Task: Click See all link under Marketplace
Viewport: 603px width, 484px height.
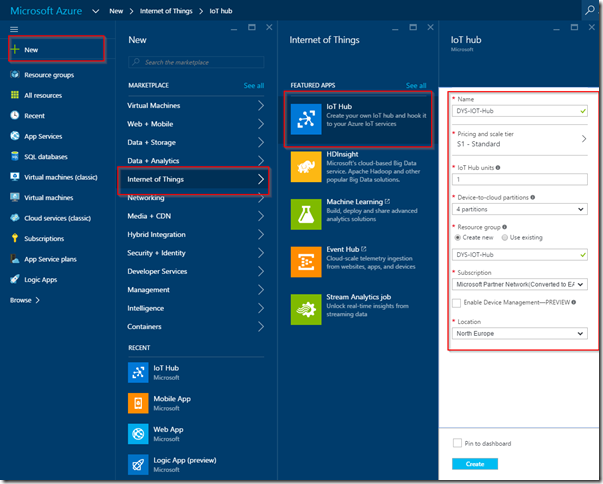Action: (254, 86)
